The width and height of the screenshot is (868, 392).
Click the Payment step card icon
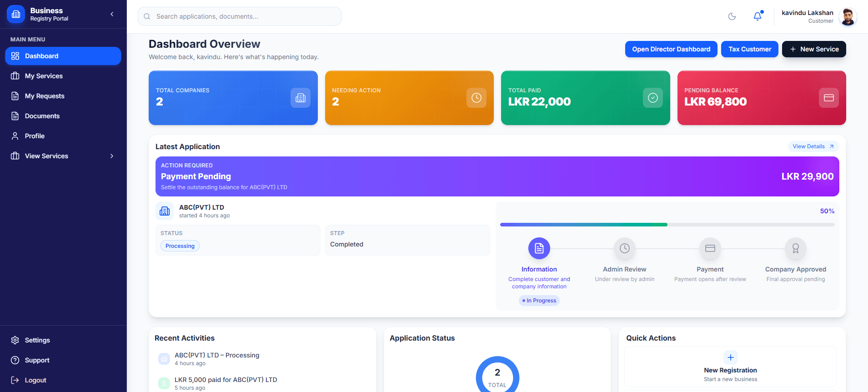tap(710, 248)
